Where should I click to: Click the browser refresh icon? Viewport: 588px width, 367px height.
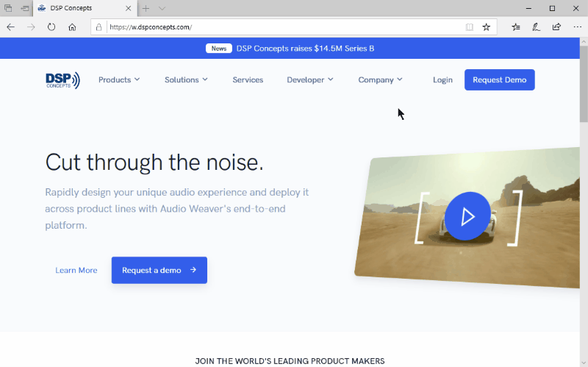(x=51, y=26)
